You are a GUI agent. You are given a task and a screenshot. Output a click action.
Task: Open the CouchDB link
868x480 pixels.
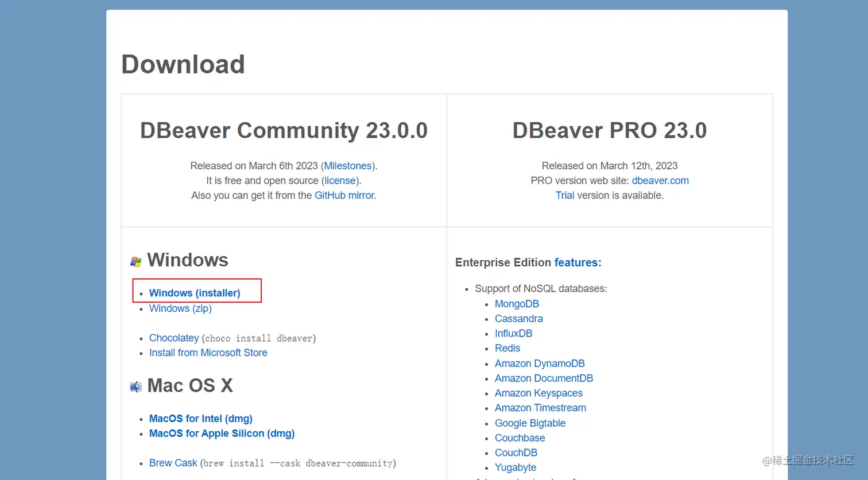(516, 453)
